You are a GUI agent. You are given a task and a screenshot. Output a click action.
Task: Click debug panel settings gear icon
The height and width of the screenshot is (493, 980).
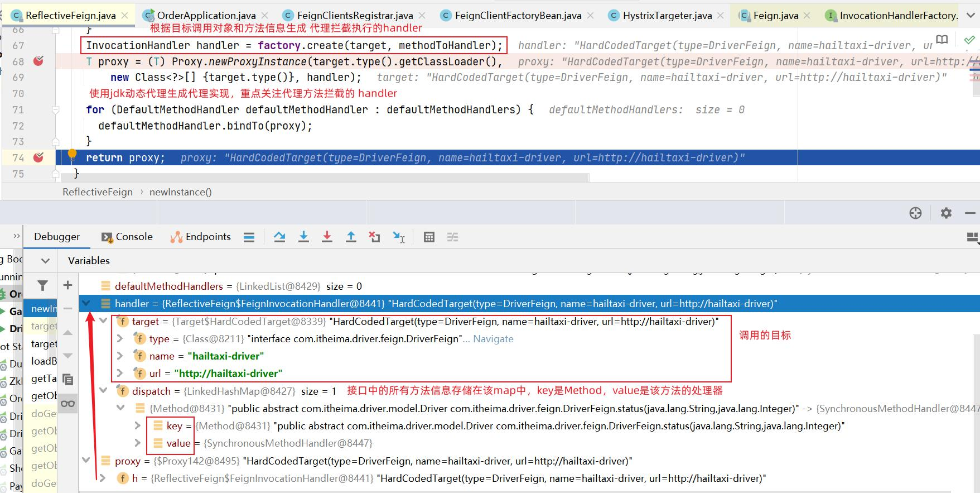coord(946,213)
